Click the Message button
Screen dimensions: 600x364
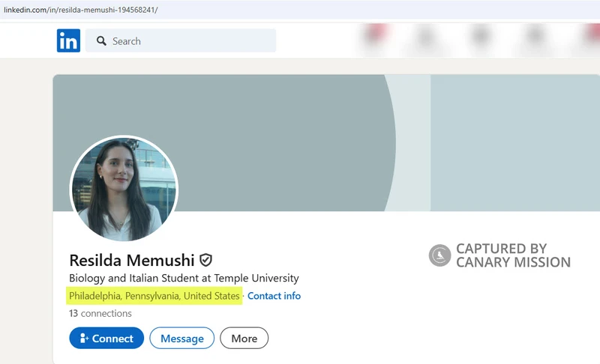point(181,338)
